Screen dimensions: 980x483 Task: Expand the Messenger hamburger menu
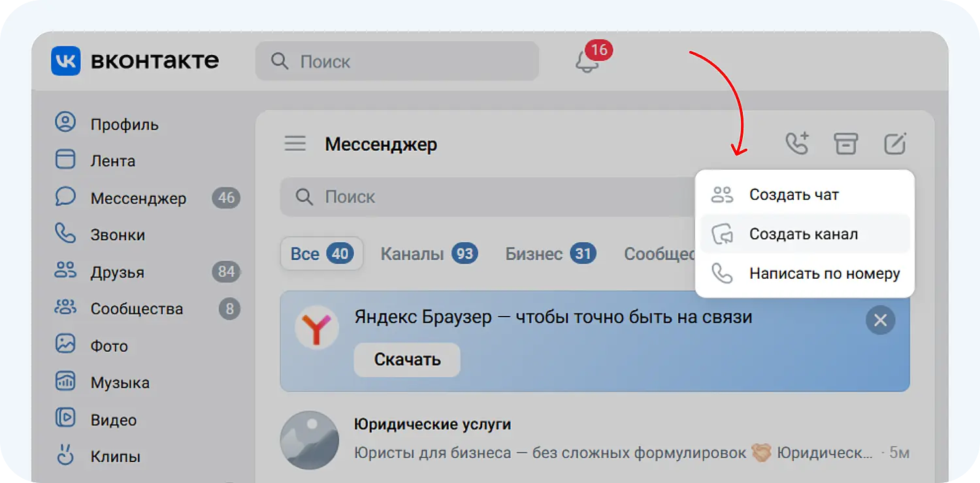click(x=295, y=144)
